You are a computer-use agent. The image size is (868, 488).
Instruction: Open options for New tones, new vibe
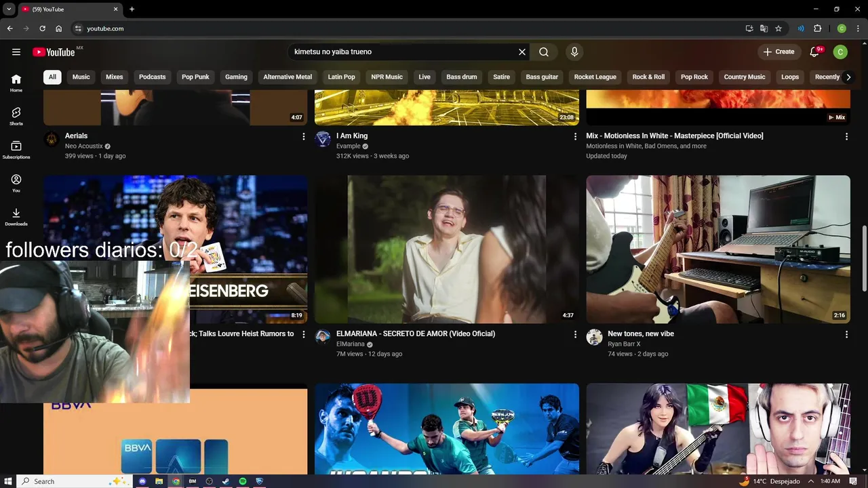tap(846, 334)
